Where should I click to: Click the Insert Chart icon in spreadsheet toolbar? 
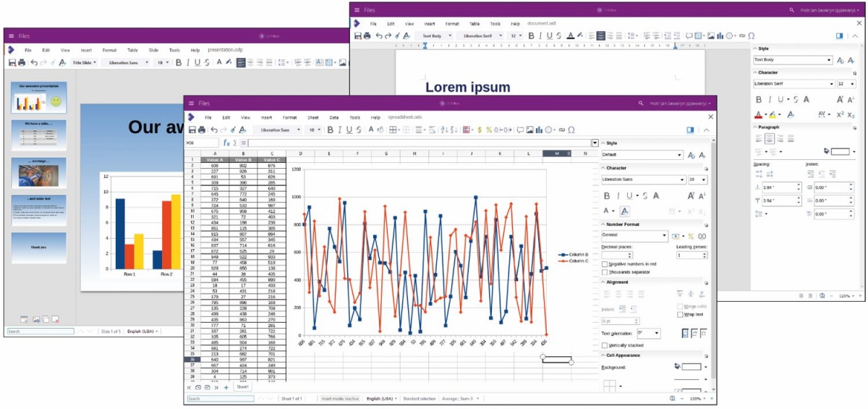(x=540, y=130)
